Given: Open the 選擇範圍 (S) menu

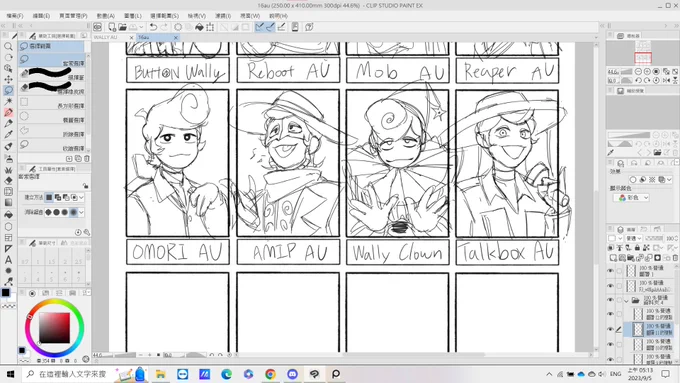Looking at the screenshot, I should (x=165, y=16).
